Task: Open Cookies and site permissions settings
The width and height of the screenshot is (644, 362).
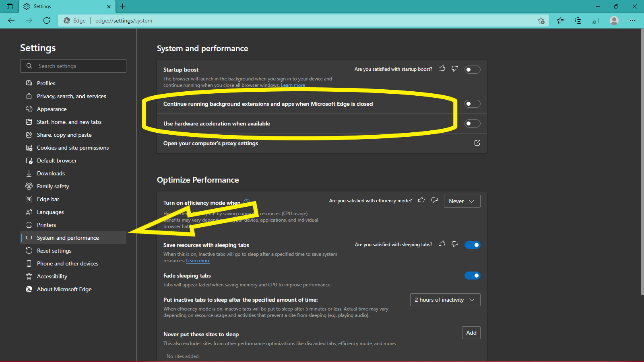Action: click(73, 148)
